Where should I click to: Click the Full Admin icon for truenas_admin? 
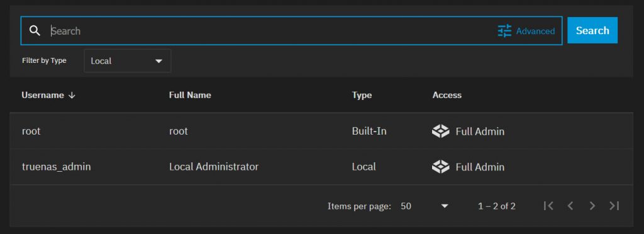click(441, 167)
